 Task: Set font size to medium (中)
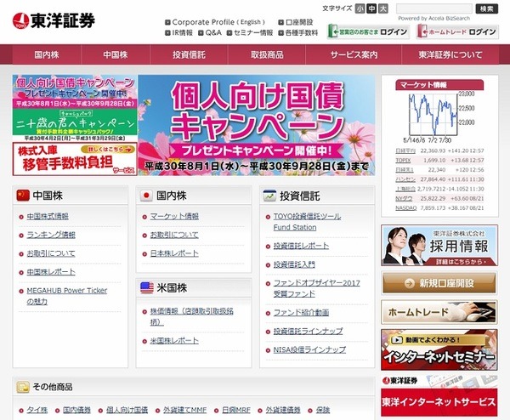coord(371,9)
